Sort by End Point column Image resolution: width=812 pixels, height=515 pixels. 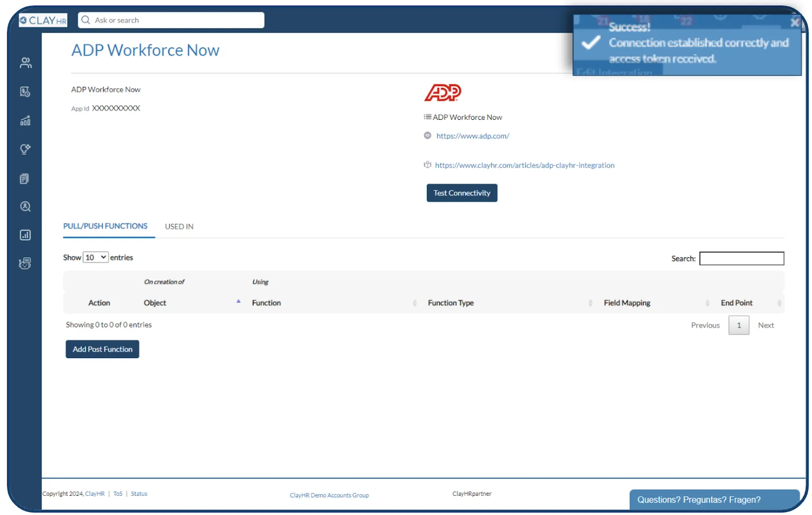pyautogui.click(x=751, y=303)
